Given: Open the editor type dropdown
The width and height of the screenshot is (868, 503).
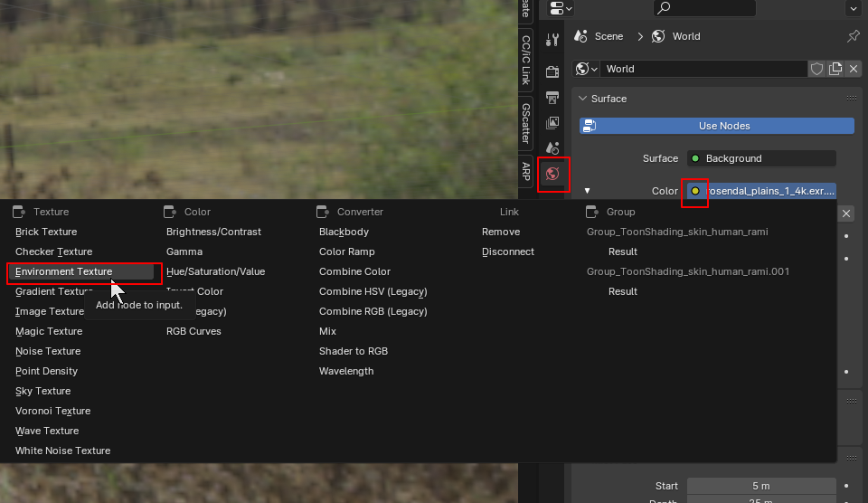Looking at the screenshot, I should (x=561, y=8).
